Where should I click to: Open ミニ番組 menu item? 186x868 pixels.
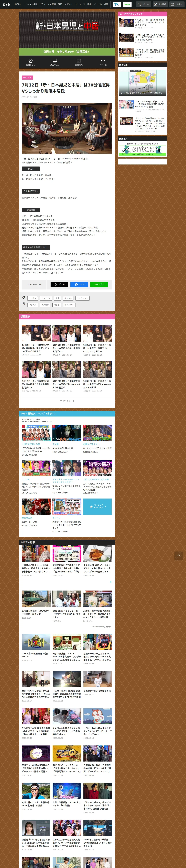[x=87, y=4]
